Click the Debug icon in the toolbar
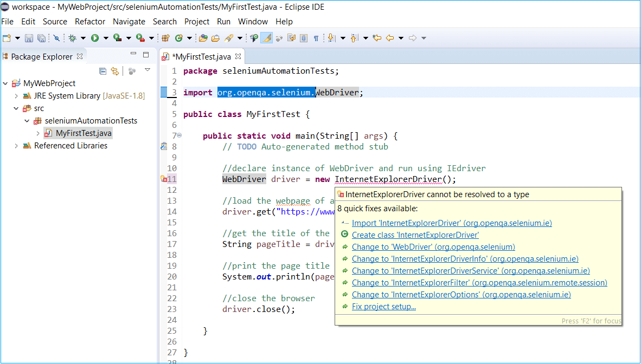Image resolution: width=641 pixels, height=364 pixels. 73,38
